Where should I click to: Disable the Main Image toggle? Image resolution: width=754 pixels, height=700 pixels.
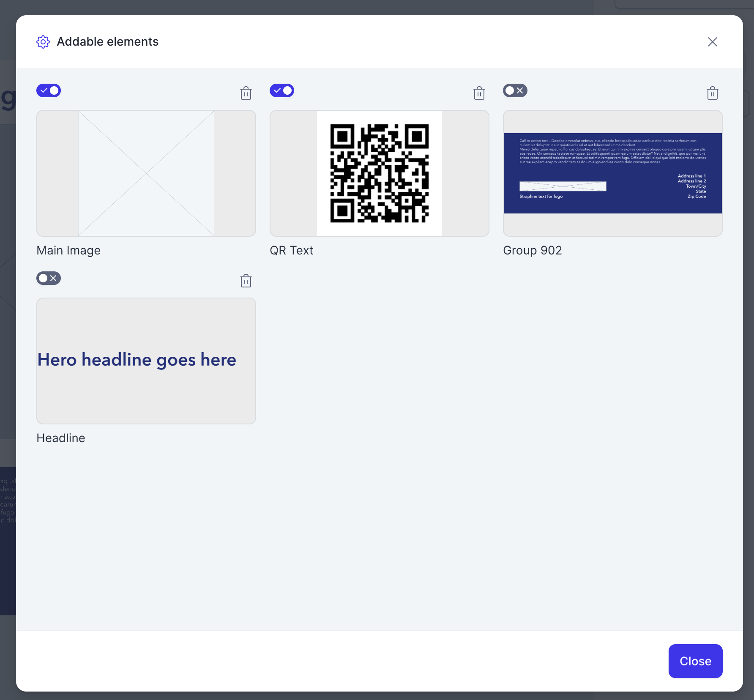click(49, 90)
